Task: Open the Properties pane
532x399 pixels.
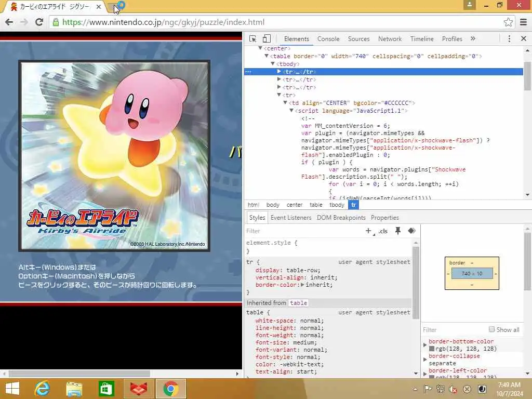Action: [x=385, y=218]
